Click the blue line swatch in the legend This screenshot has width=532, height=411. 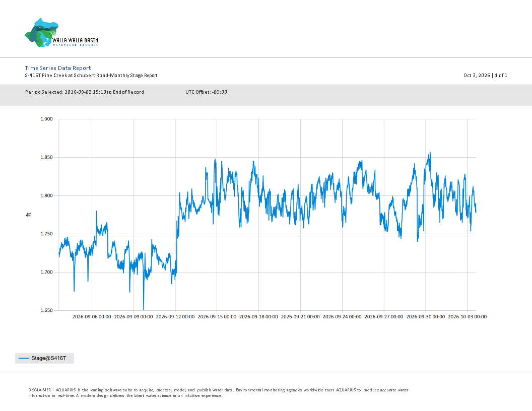24,358
